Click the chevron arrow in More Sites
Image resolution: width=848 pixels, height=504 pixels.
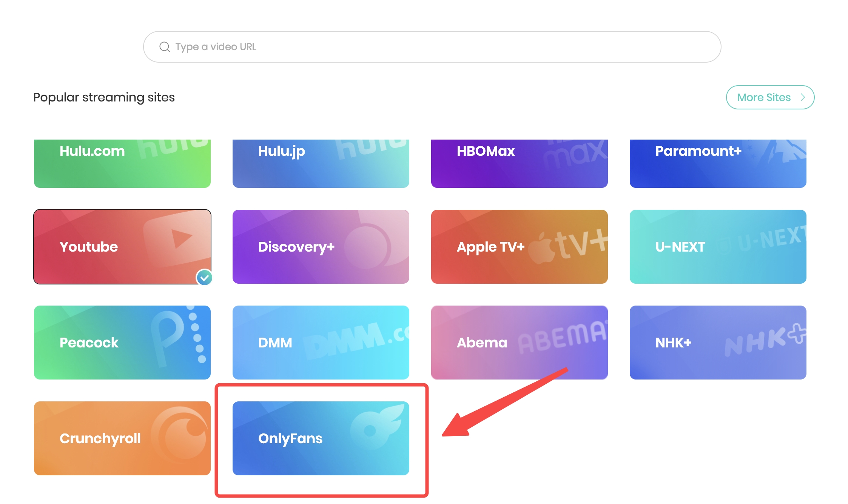coord(803,97)
